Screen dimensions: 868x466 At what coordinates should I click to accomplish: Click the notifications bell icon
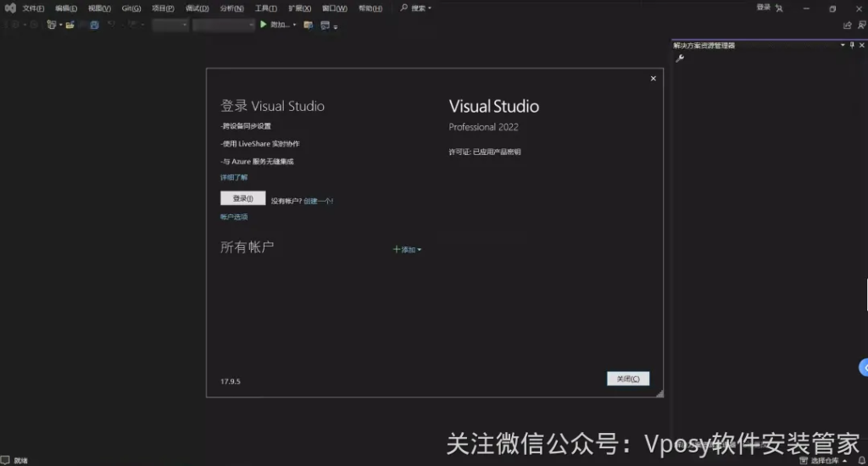[861, 460]
